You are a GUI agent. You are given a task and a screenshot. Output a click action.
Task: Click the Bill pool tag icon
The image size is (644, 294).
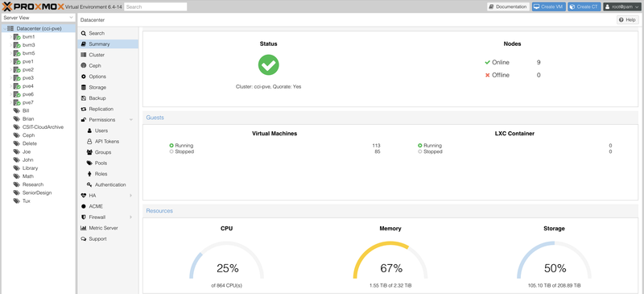click(x=16, y=111)
